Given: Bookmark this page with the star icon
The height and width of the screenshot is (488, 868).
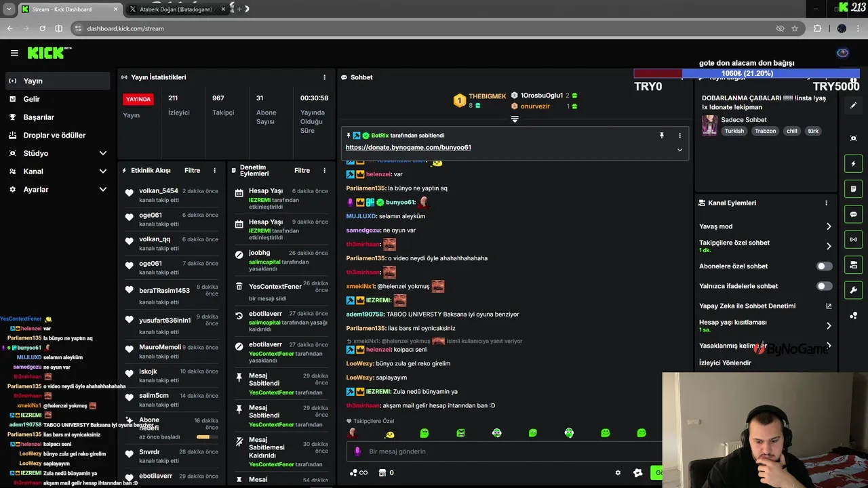Looking at the screenshot, I should [795, 28].
